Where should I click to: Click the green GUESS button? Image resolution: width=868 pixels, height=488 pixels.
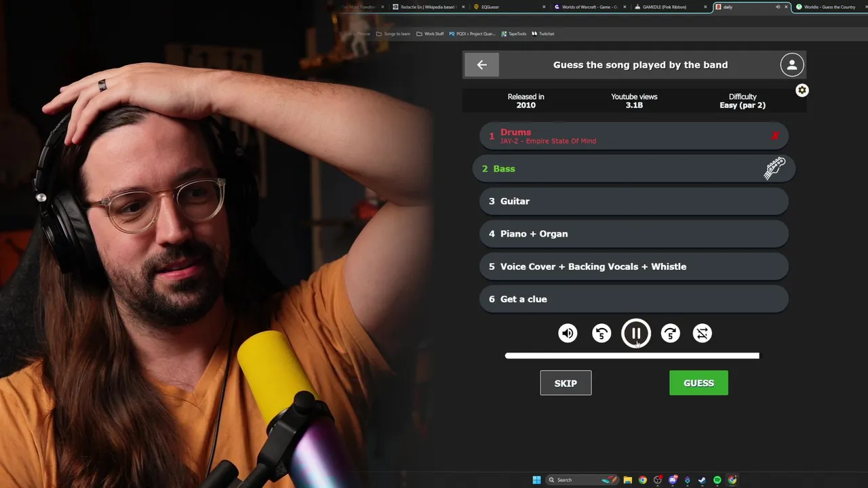[698, 383]
